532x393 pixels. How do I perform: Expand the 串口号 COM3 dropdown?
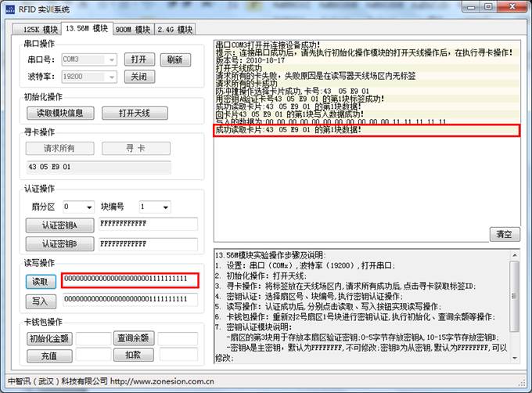click(112, 59)
